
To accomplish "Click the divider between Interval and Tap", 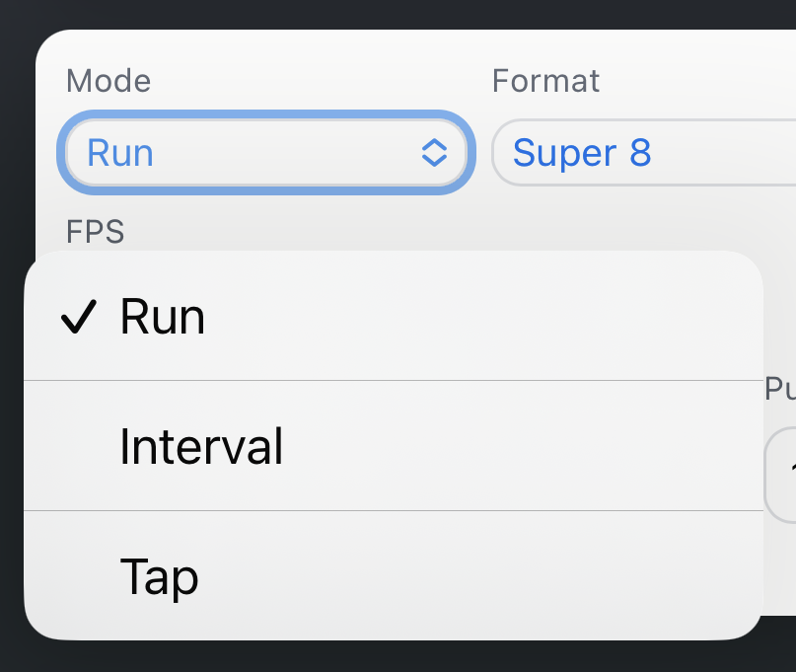I will [x=393, y=511].
